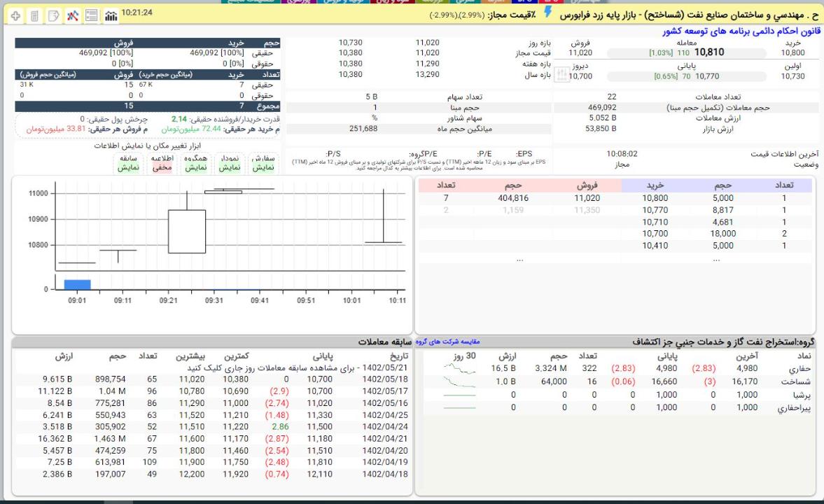Viewport: 824px width, 504px height.
Task: Open the technical analysis tools icon
Action: click(x=72, y=15)
